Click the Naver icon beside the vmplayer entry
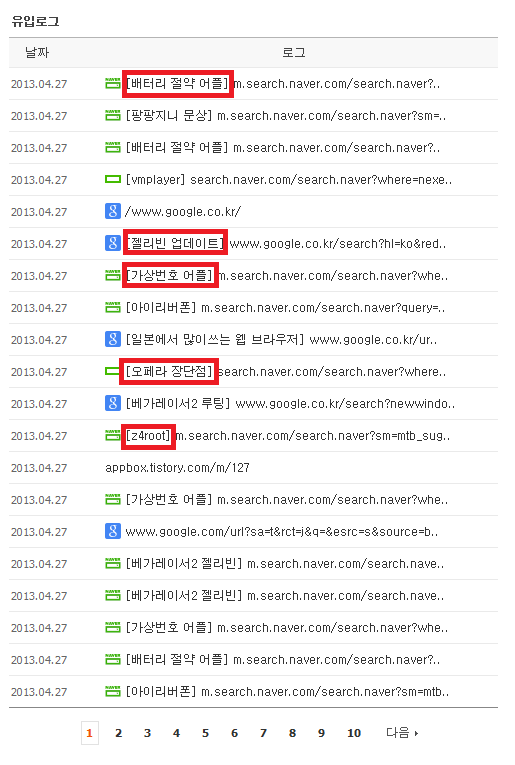Image resolution: width=515 pixels, height=765 pixels. pyautogui.click(x=113, y=180)
